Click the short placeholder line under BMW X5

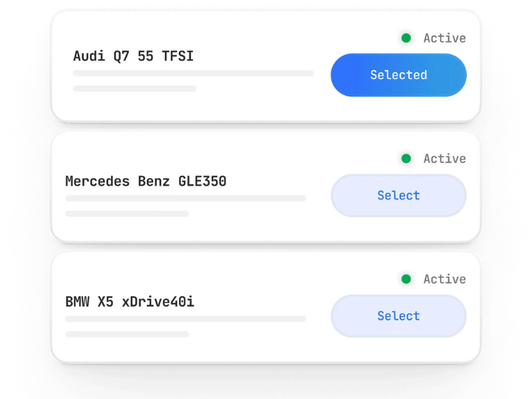(x=127, y=334)
